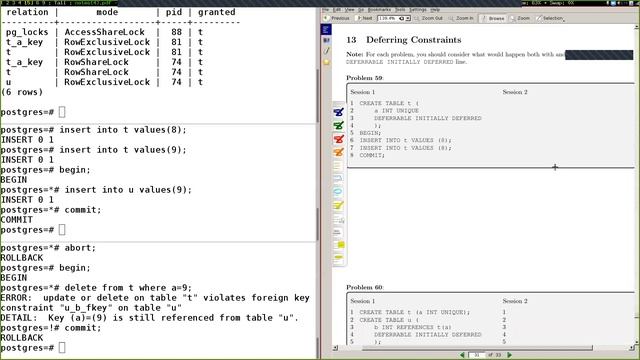Click the middle terminal prompt after COMMIT
Viewport: 640px width, 360px height.
[x=62, y=230]
